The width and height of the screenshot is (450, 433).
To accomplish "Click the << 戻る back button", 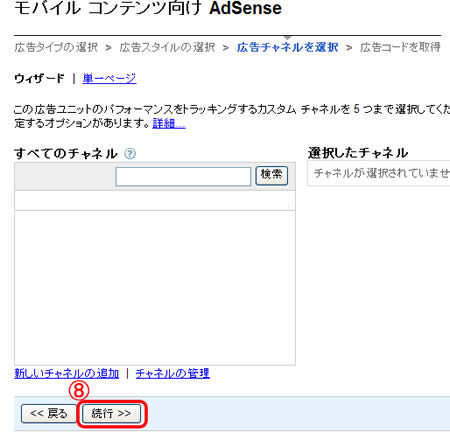I will pos(49,414).
